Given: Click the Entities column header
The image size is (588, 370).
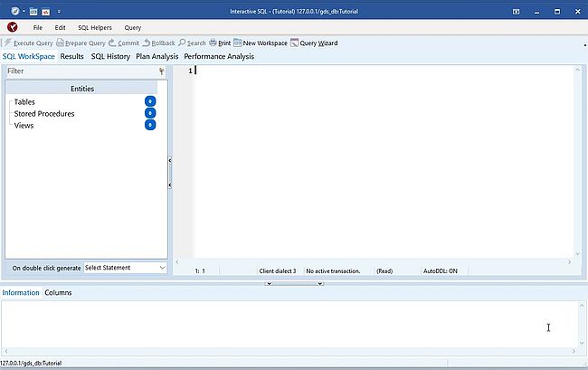Looking at the screenshot, I should [81, 89].
